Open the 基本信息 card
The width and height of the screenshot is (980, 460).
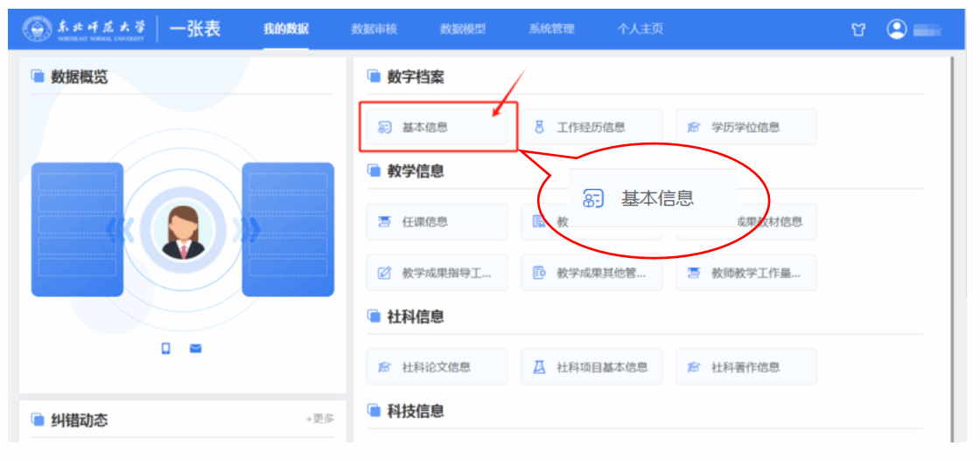[437, 127]
